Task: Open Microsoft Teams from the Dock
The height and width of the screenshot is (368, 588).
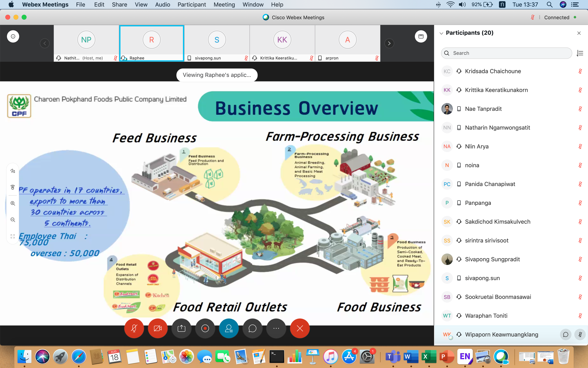Action: pos(393,357)
